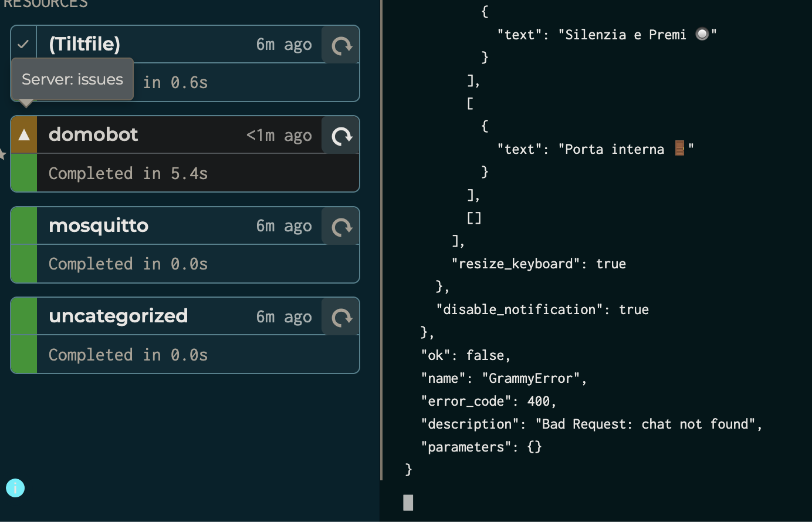This screenshot has height=522, width=812.
Task: Click the domobot warning triangle icon
Action: click(24, 135)
